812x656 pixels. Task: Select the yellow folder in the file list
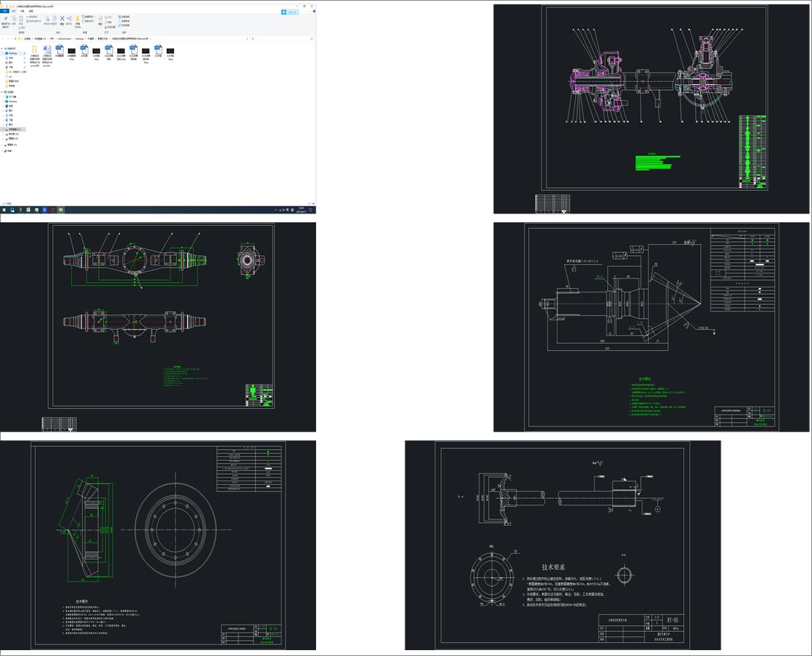point(34,50)
